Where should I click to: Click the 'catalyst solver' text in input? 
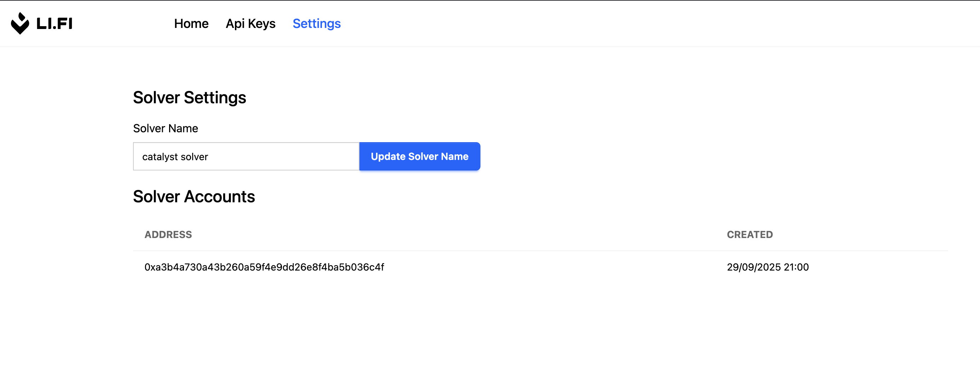tap(175, 157)
